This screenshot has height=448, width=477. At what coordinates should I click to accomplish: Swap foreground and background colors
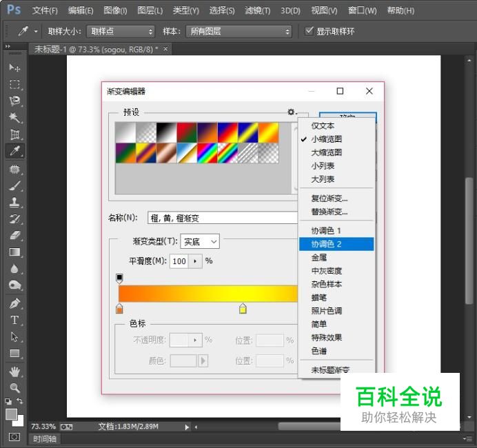point(20,401)
